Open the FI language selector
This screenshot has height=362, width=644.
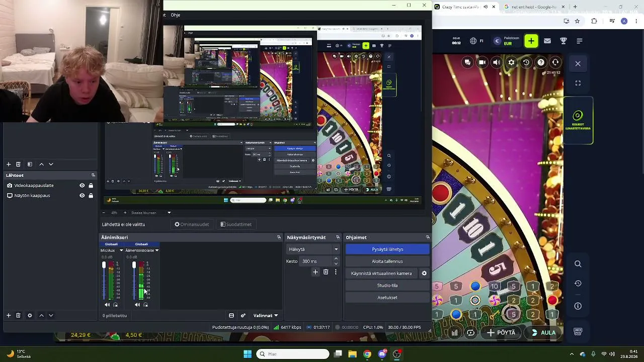pyautogui.click(x=476, y=41)
